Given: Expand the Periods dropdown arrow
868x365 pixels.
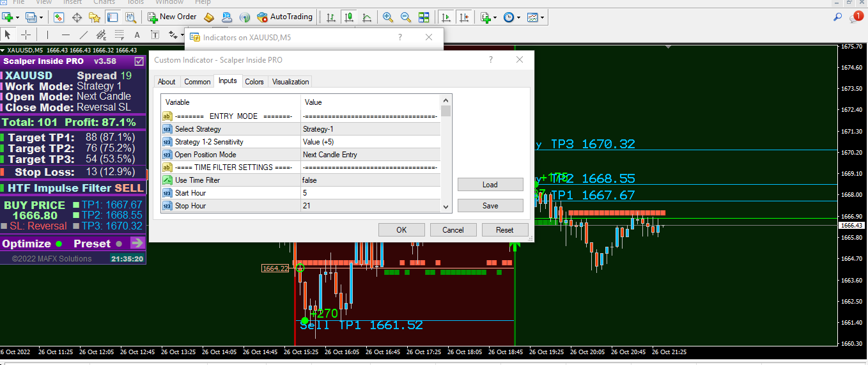Looking at the screenshot, I should click(518, 17).
